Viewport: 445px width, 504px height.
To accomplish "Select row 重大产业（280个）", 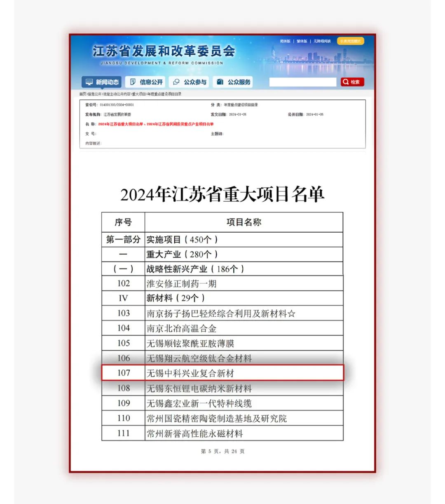I will click(222, 254).
